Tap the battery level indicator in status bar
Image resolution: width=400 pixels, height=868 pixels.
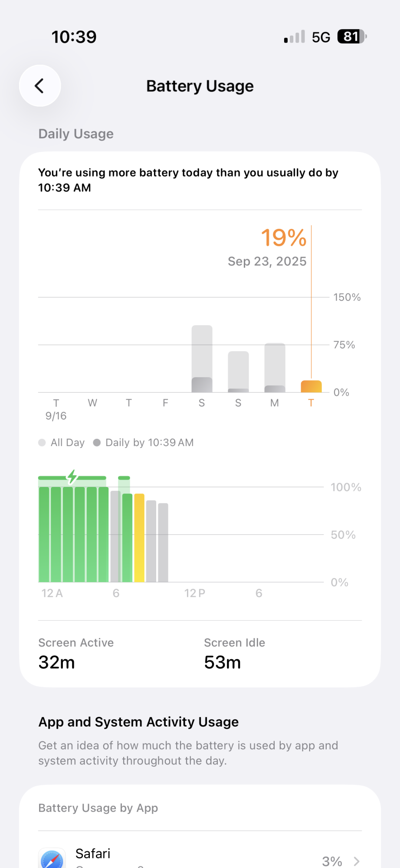click(351, 37)
